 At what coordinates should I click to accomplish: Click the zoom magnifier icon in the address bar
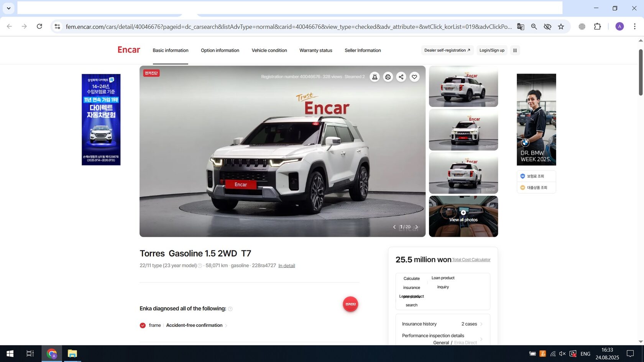[534, 26]
